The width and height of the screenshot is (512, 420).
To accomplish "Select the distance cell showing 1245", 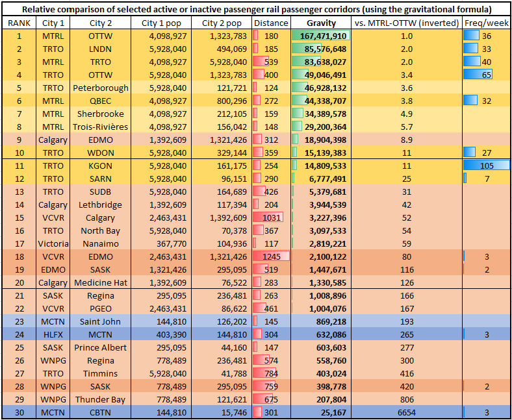I will click(271, 256).
